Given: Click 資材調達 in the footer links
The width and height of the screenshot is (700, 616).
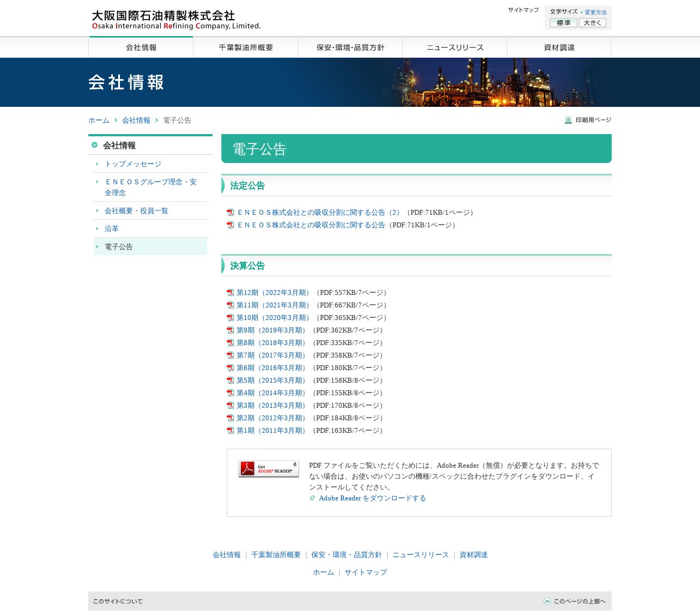Looking at the screenshot, I should point(474,555).
